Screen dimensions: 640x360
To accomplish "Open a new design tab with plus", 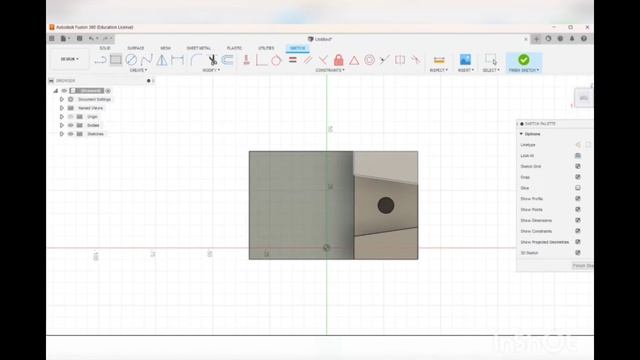I will click(x=536, y=39).
